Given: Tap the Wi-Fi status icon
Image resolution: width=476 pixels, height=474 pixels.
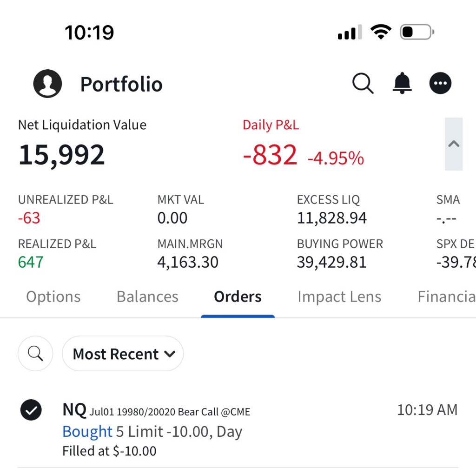Looking at the screenshot, I should pos(381,32).
